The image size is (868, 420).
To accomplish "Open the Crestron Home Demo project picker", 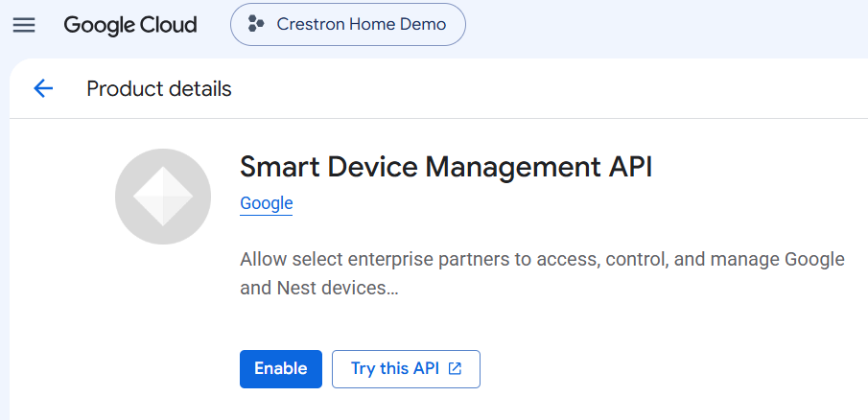I will tap(347, 24).
